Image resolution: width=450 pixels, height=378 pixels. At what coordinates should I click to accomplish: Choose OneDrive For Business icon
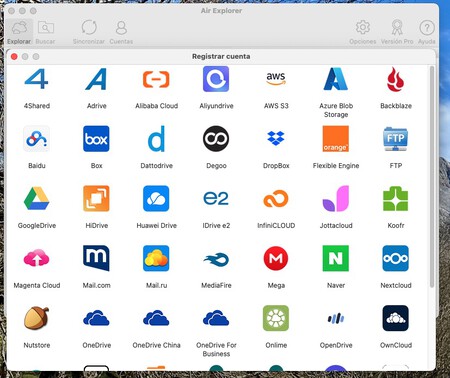[216, 318]
